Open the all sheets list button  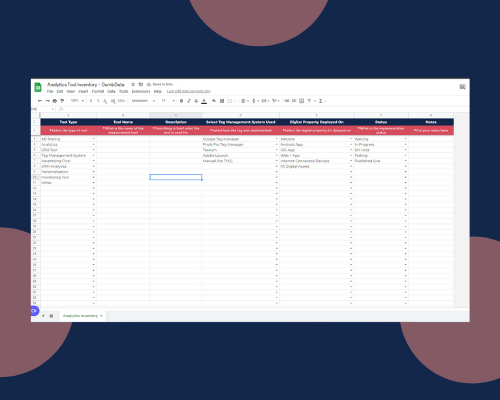(x=51, y=316)
